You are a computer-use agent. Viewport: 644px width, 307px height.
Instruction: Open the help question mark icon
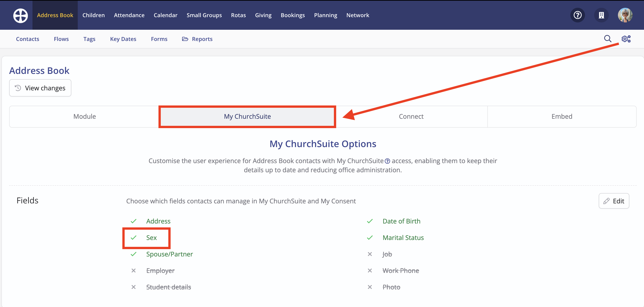click(577, 15)
